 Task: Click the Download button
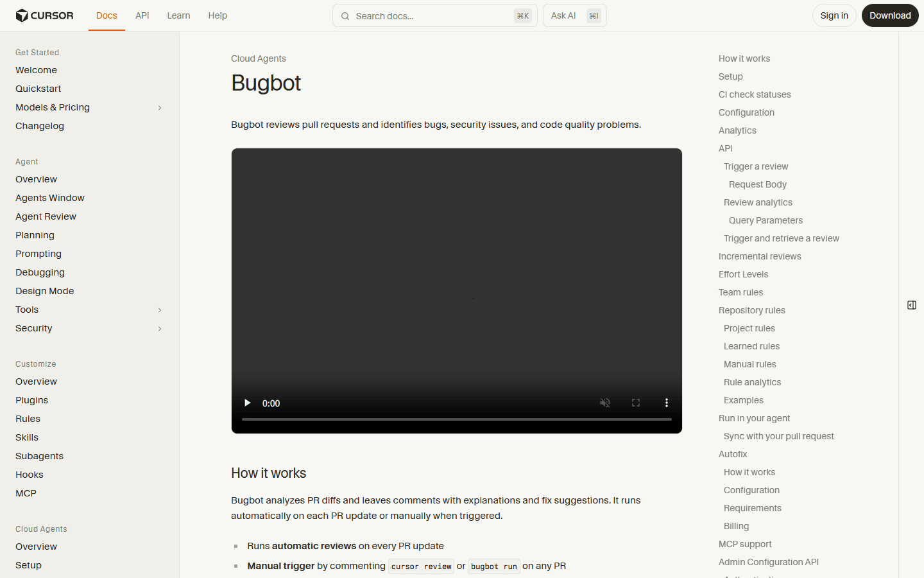[890, 15]
